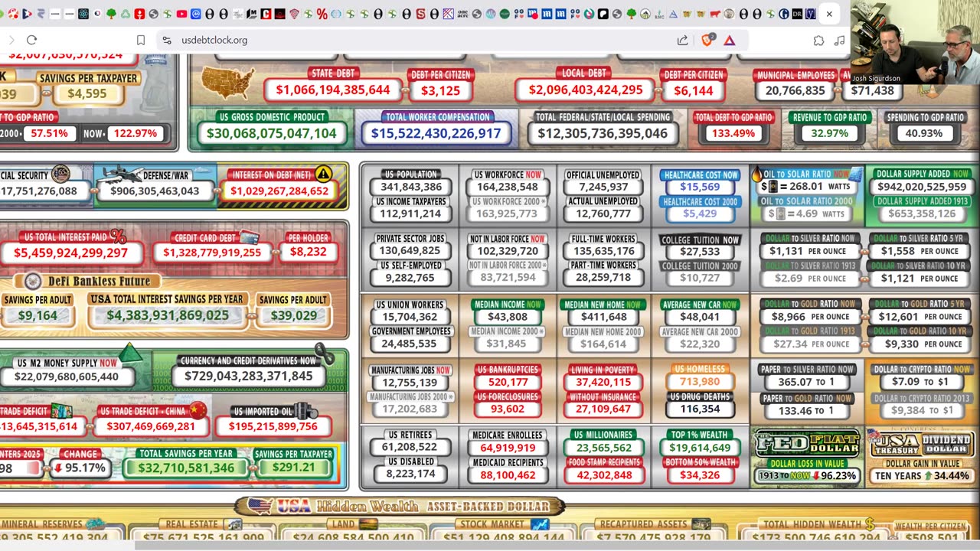Click the oil barrel icon by US Imported Oil
The height and width of the screenshot is (551, 980).
click(x=305, y=411)
